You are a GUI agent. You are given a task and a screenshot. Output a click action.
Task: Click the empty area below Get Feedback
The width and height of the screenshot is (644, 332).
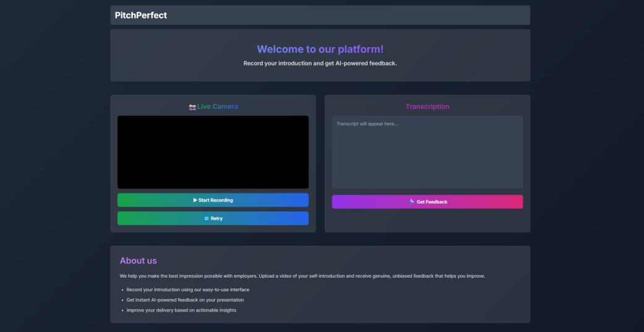tap(427, 221)
